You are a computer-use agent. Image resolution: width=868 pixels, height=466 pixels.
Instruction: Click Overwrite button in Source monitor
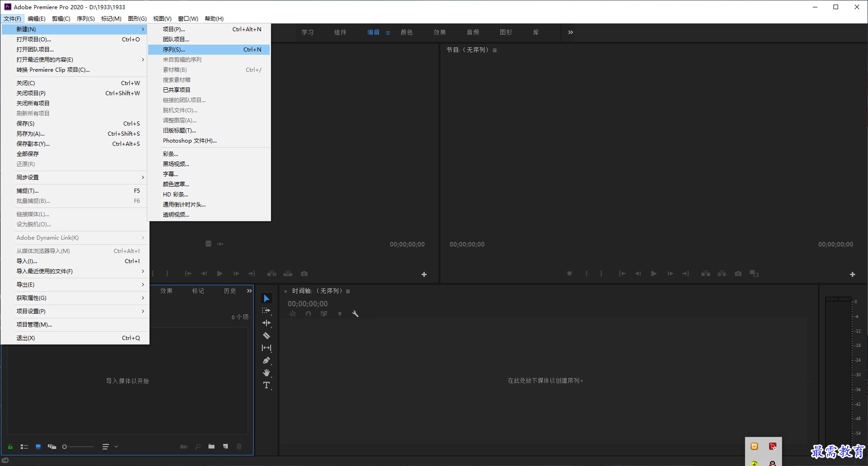coord(288,274)
